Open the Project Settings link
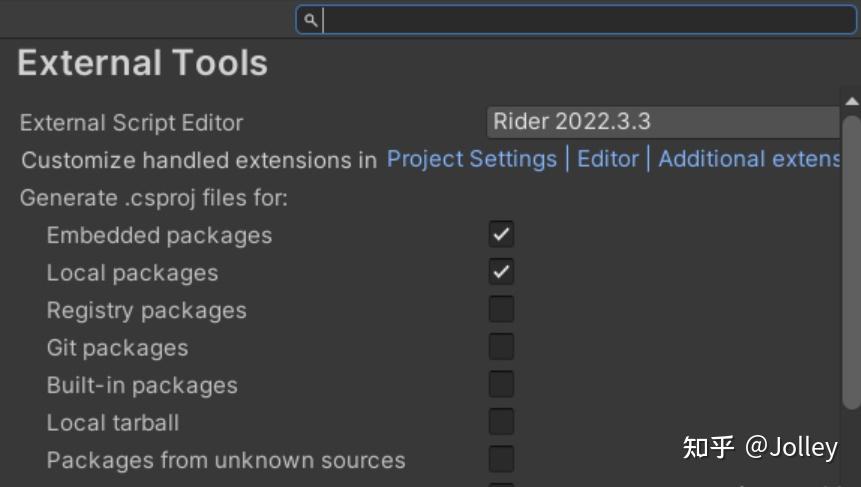 (471, 159)
